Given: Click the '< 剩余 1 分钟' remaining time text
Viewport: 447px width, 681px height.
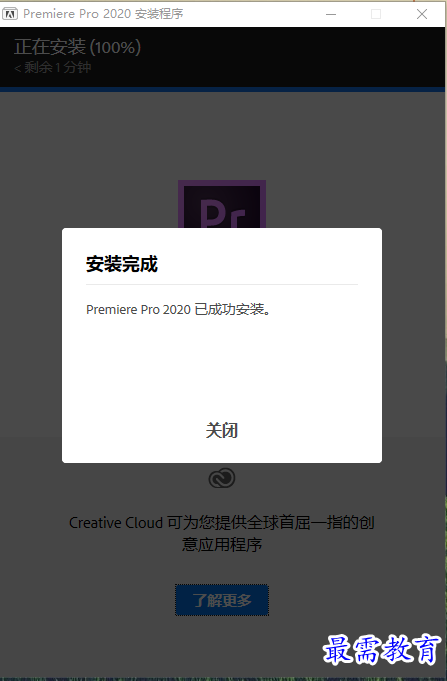Looking at the screenshot, I should pyautogui.click(x=53, y=68).
